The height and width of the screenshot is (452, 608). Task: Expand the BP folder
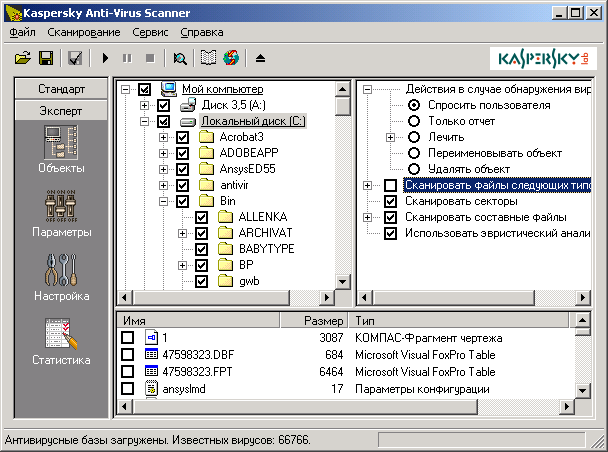pyautogui.click(x=182, y=266)
